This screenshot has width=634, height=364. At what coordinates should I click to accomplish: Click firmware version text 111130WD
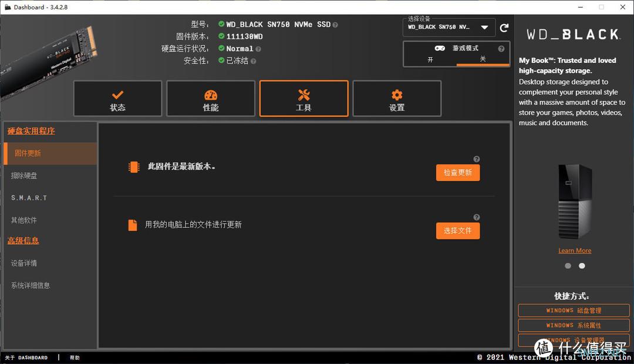(x=244, y=36)
